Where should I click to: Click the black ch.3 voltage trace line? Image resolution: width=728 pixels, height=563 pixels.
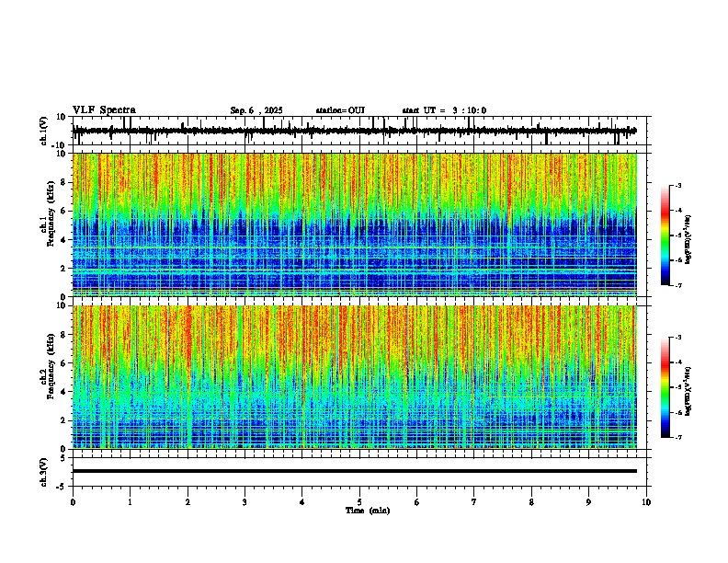tap(354, 471)
